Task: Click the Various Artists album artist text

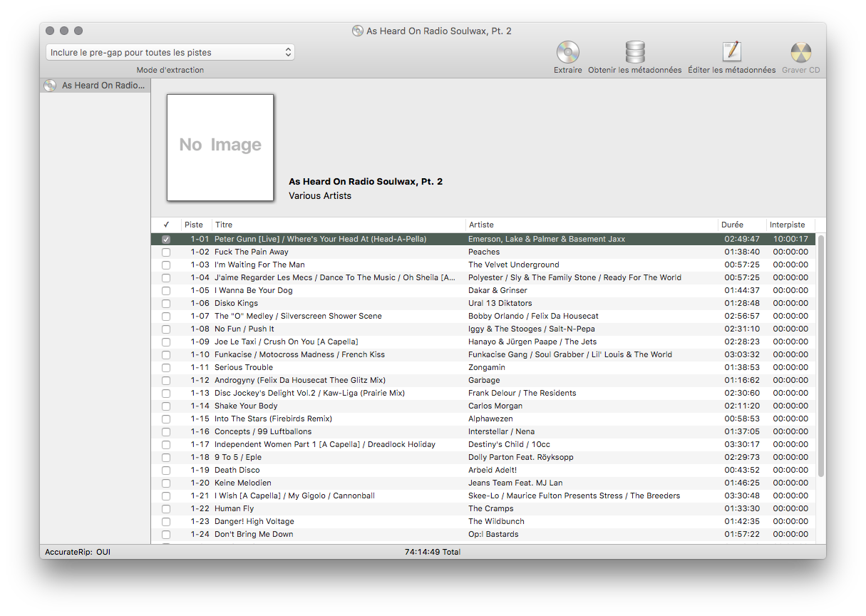Action: pyautogui.click(x=320, y=196)
